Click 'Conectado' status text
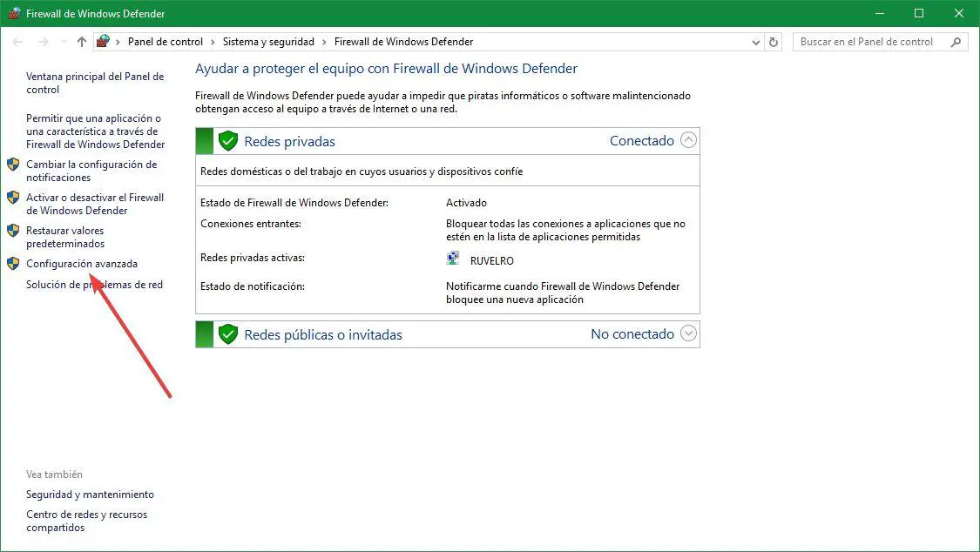The width and height of the screenshot is (980, 552). coord(642,140)
